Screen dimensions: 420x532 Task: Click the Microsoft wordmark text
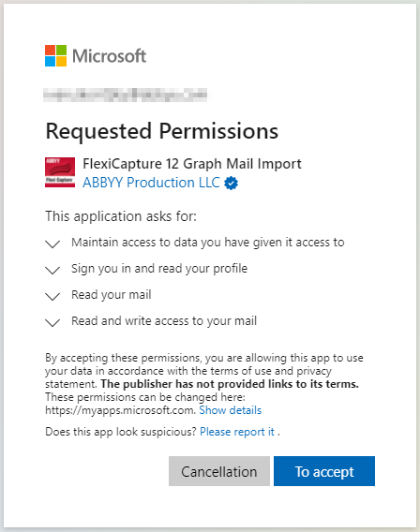[x=109, y=56]
